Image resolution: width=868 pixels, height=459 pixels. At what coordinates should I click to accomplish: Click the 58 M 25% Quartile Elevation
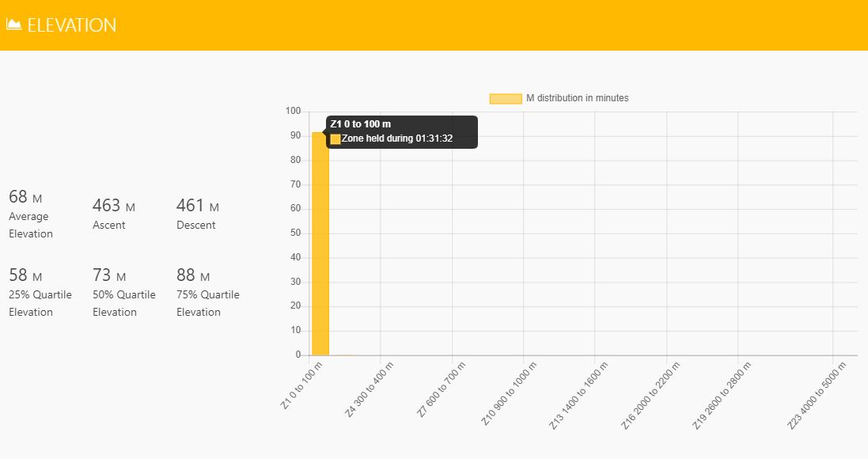pyautogui.click(x=40, y=292)
